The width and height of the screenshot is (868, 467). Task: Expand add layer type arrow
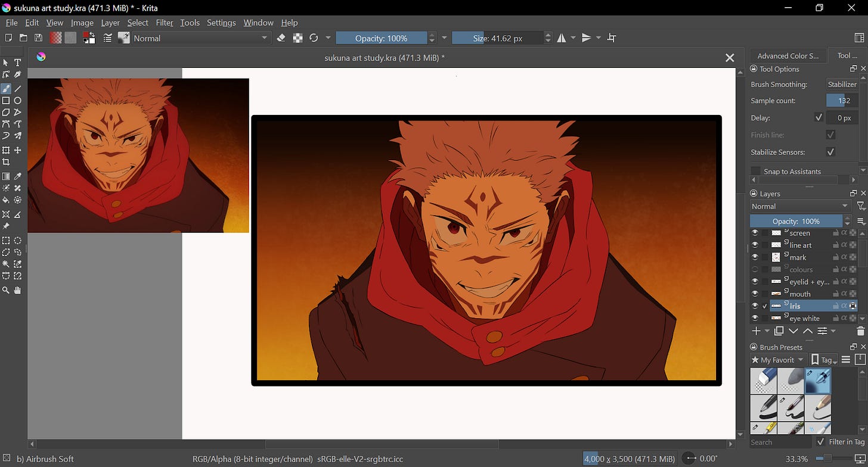767,331
